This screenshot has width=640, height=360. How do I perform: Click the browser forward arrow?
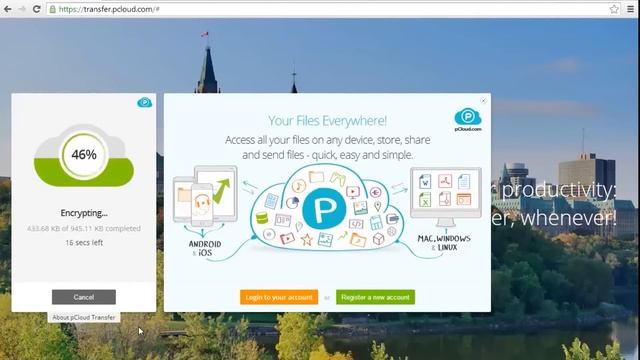[x=22, y=9]
